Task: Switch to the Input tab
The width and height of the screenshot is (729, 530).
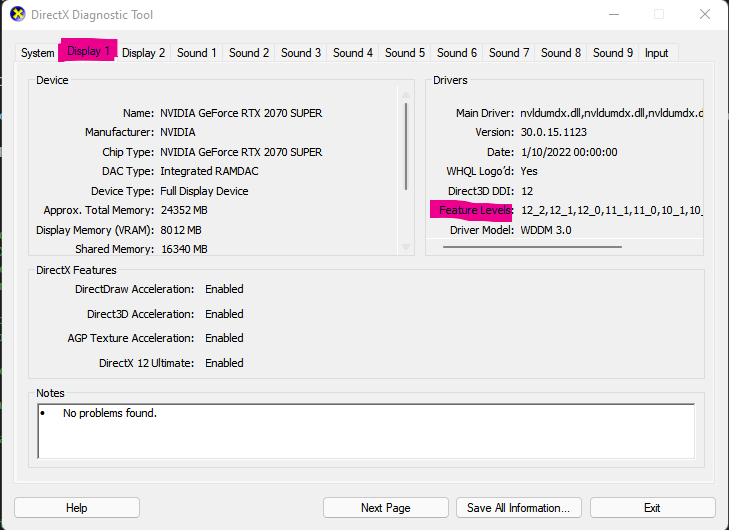Action: pos(656,53)
